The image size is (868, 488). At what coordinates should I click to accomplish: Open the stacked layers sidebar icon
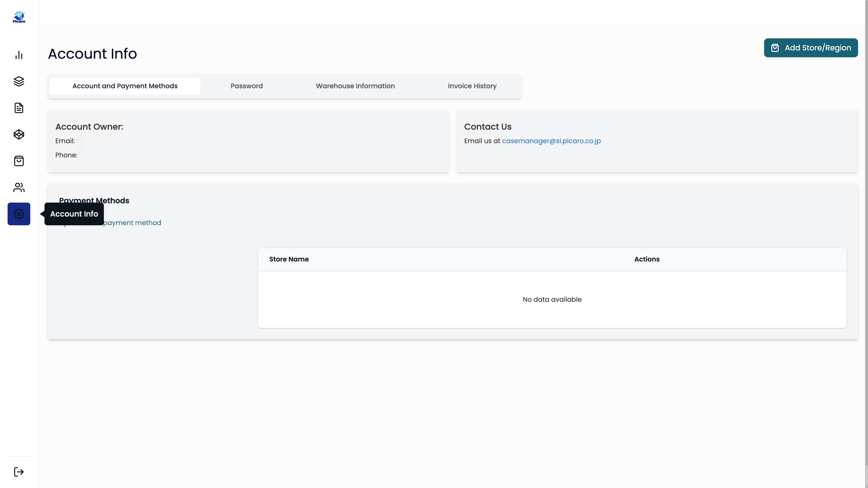tap(19, 81)
